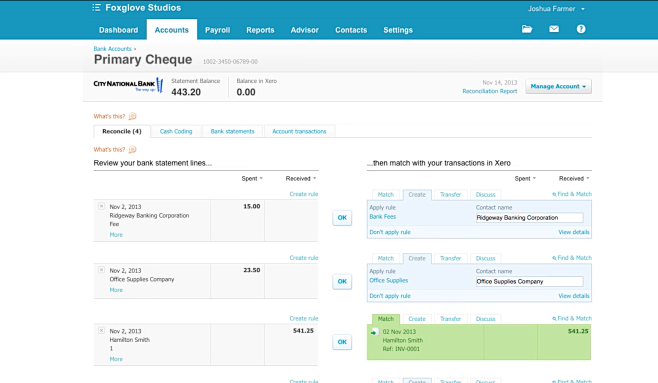This screenshot has width=658, height=383.
Task: Open the Settings menu
Action: pyautogui.click(x=398, y=30)
